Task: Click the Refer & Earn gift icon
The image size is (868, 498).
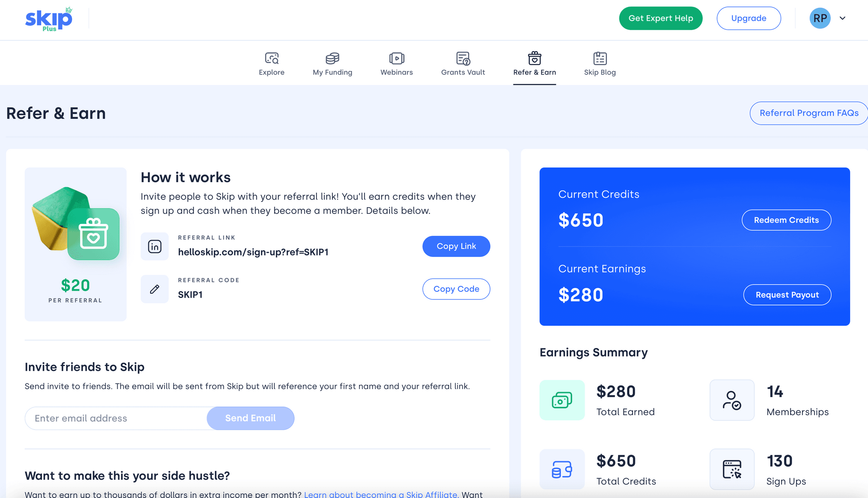Action: coord(535,58)
